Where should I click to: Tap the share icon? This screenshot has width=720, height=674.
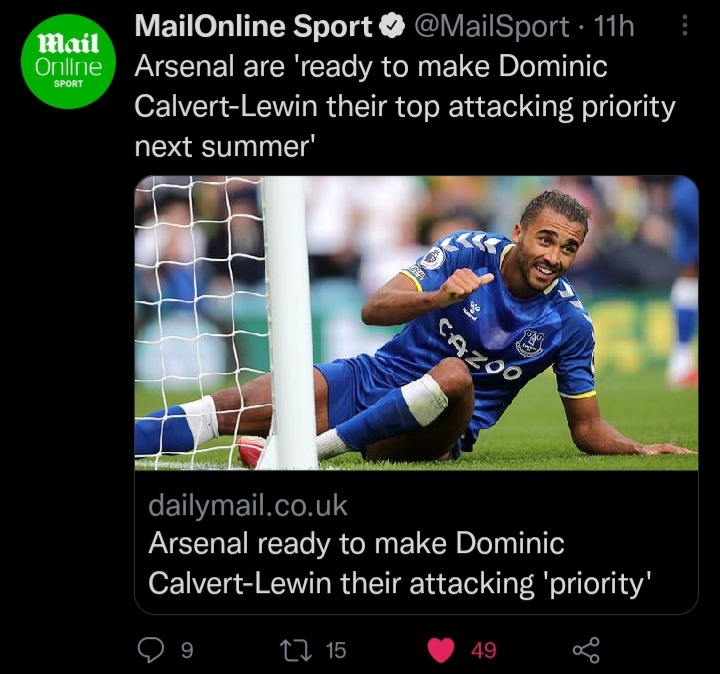tap(586, 650)
